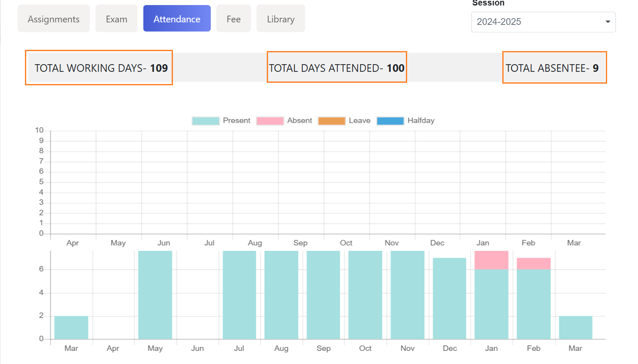The height and width of the screenshot is (364, 638).
Task: Click the Present bar for Oct
Action: pyautogui.click(x=365, y=296)
